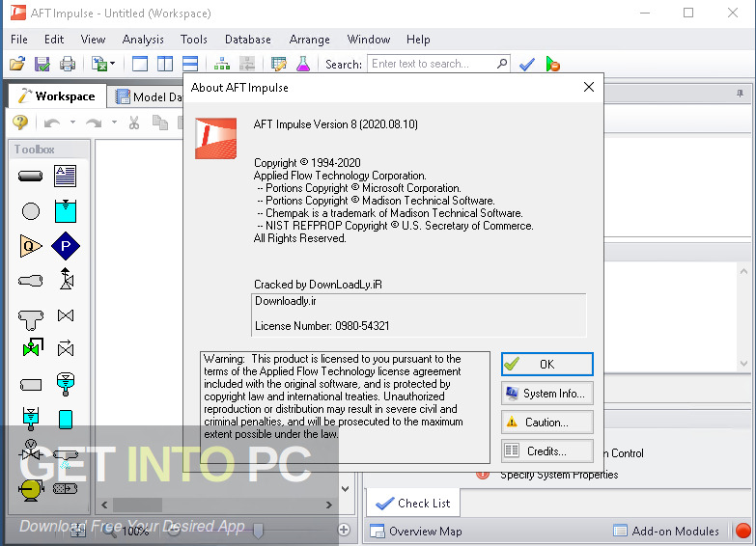
Task: Select the Assigned Flow Q junction
Action: coord(30,246)
